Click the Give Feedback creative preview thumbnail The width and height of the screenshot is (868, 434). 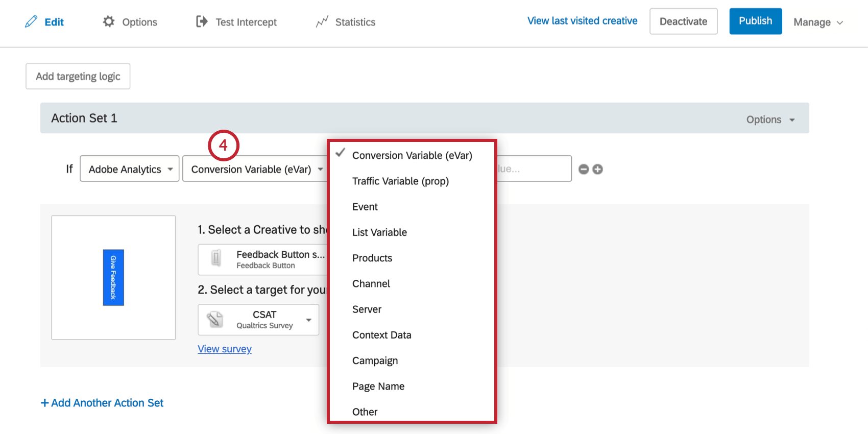(113, 278)
